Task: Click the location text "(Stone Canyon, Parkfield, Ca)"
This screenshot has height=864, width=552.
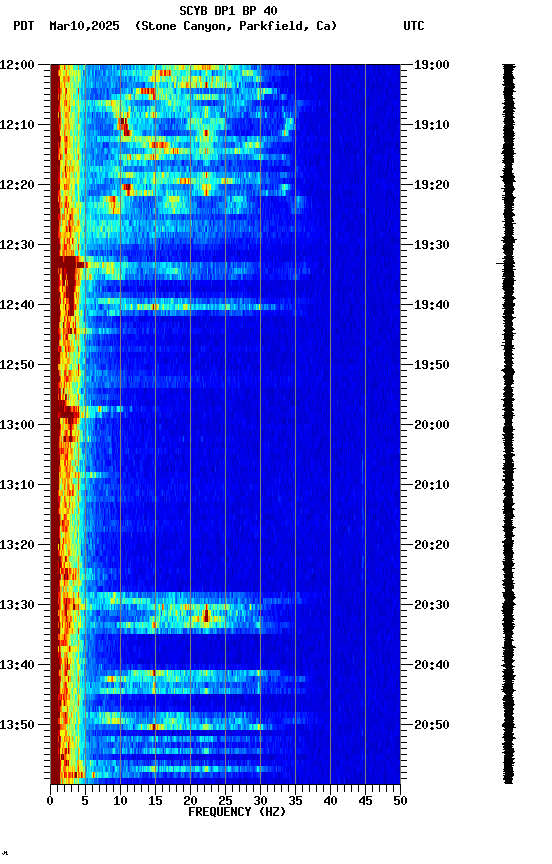Action: [x=236, y=26]
